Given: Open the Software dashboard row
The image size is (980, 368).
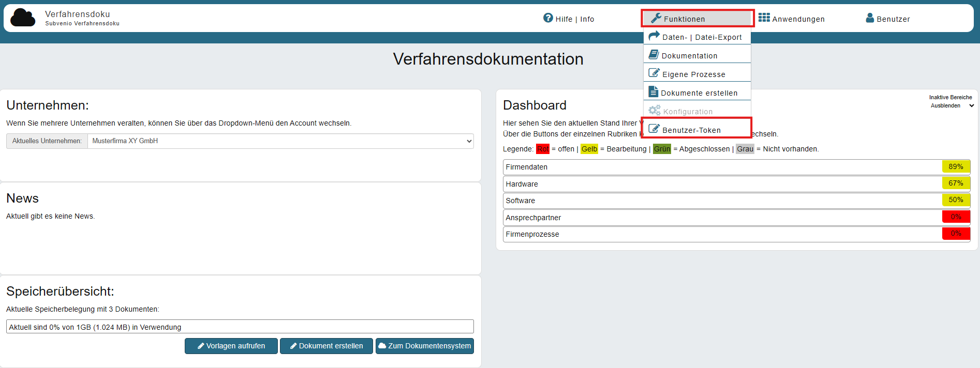Looking at the screenshot, I should tap(736, 201).
